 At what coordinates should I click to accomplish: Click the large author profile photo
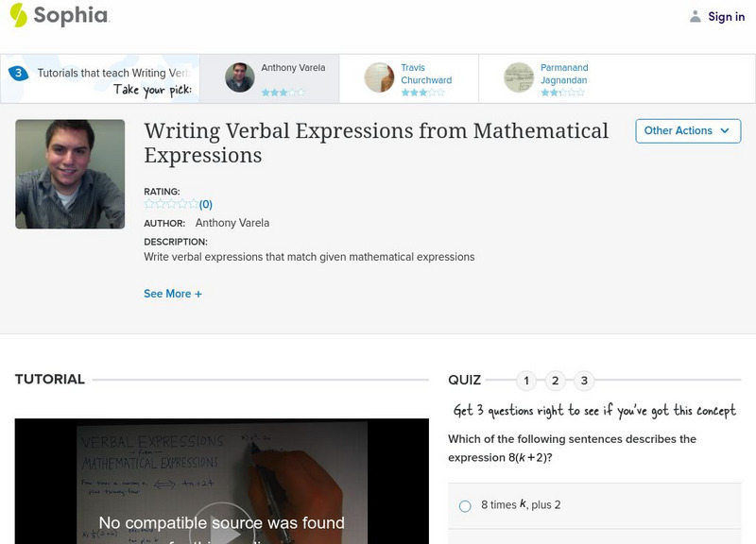click(x=70, y=174)
